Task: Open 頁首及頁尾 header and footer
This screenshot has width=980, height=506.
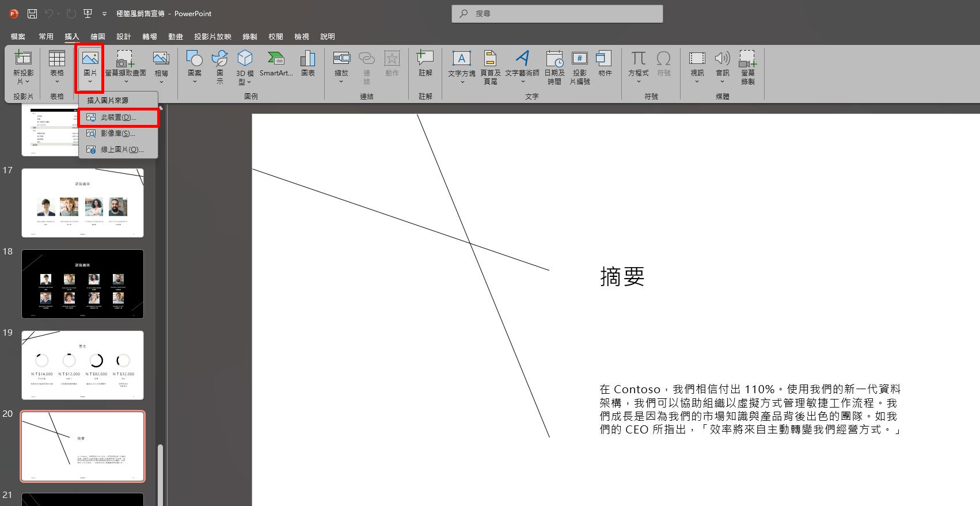Action: coord(490,67)
